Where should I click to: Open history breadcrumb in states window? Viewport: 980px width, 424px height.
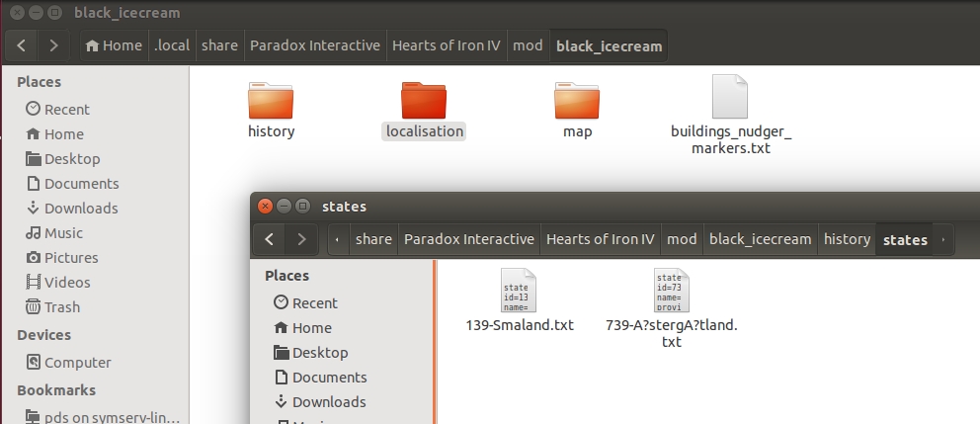(847, 239)
